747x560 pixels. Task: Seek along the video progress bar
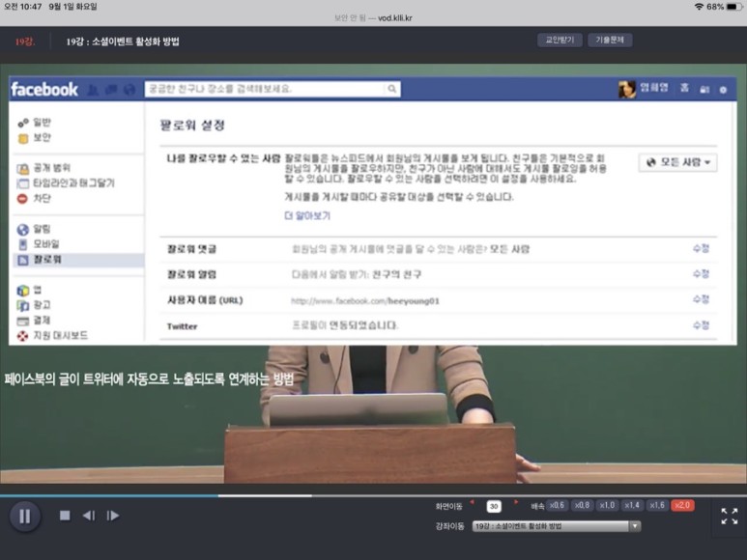373,495
